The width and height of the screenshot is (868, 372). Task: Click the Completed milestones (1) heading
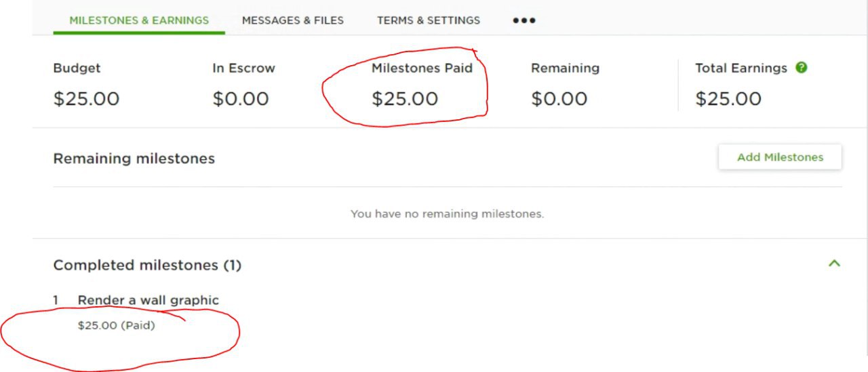tap(147, 265)
